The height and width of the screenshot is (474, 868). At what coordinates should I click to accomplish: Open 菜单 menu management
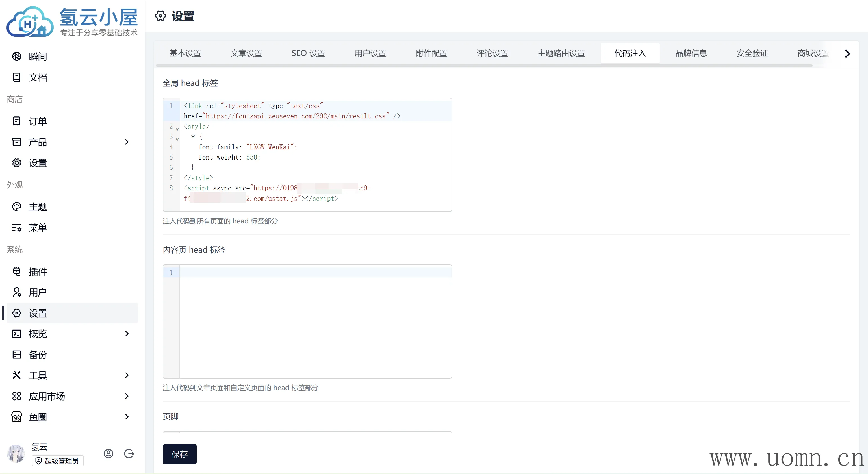click(38, 227)
